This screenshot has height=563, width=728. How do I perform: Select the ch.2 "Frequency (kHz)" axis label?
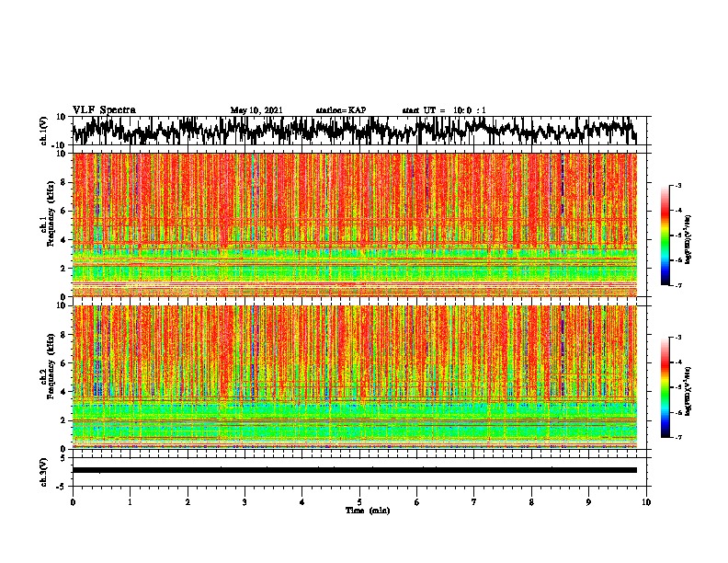coord(51,366)
